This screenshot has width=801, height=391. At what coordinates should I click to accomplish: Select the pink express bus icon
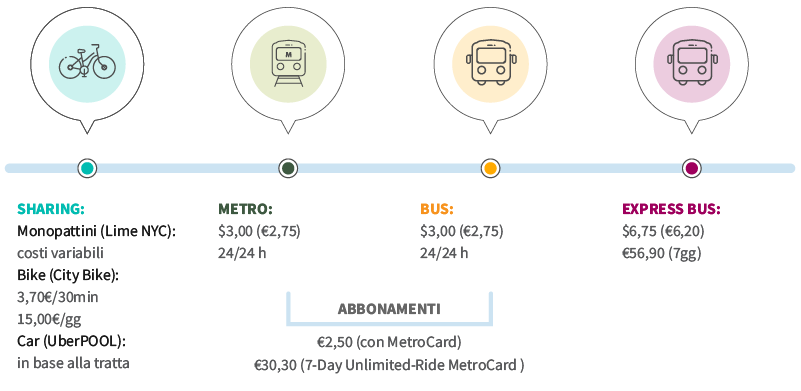pos(691,64)
